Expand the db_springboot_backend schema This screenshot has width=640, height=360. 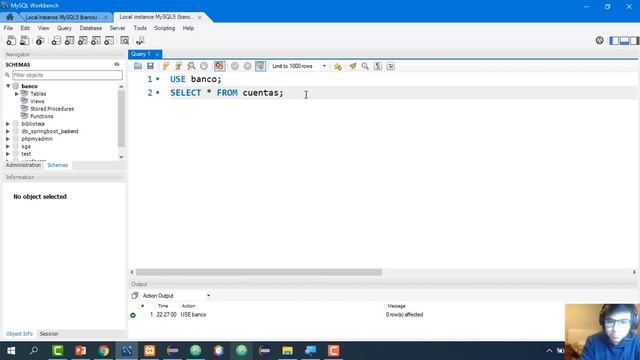pyautogui.click(x=8, y=131)
